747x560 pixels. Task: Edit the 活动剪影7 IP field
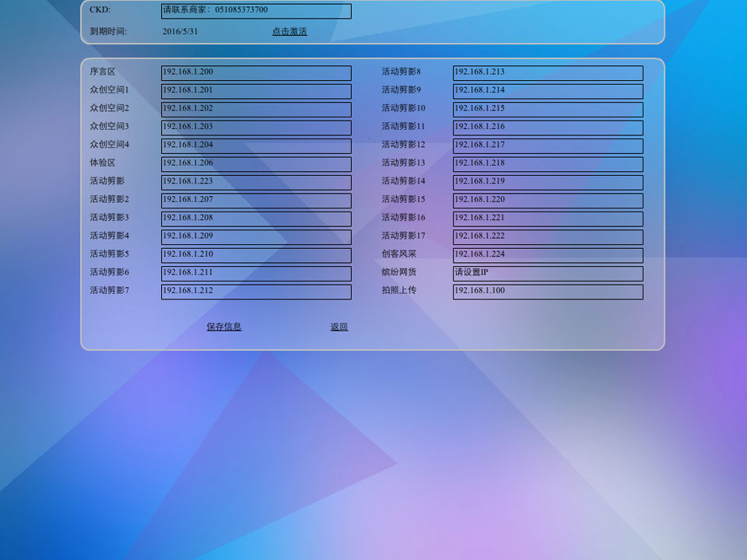pos(256,292)
